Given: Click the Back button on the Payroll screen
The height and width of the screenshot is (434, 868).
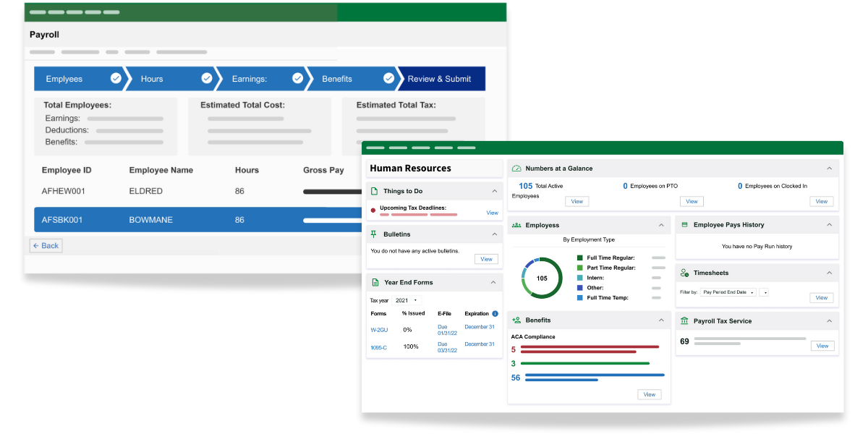Looking at the screenshot, I should coord(45,245).
